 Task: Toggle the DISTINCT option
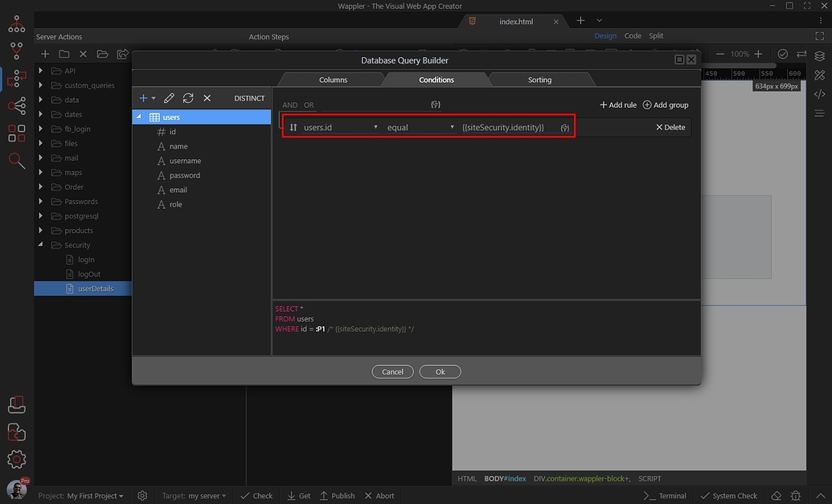pyautogui.click(x=249, y=98)
